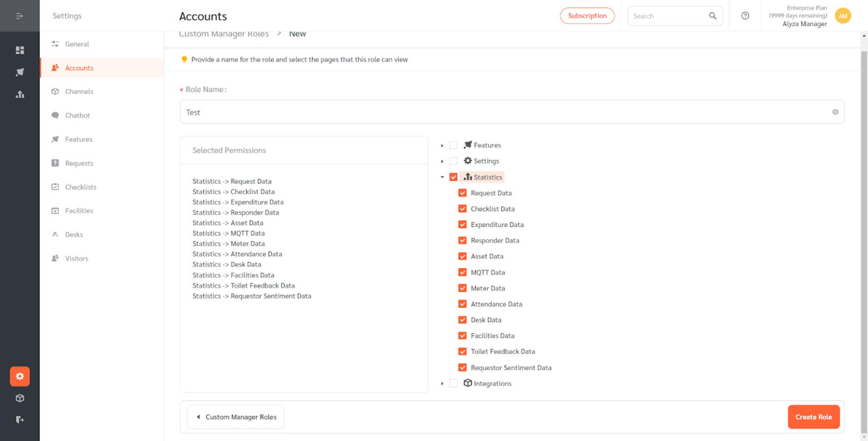This screenshot has width=868, height=441.
Task: Click the search magnifier icon
Action: (x=713, y=16)
